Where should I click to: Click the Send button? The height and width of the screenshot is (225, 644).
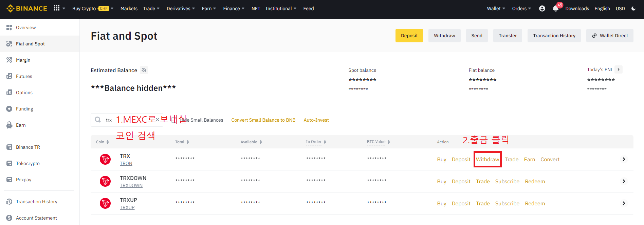(477, 36)
